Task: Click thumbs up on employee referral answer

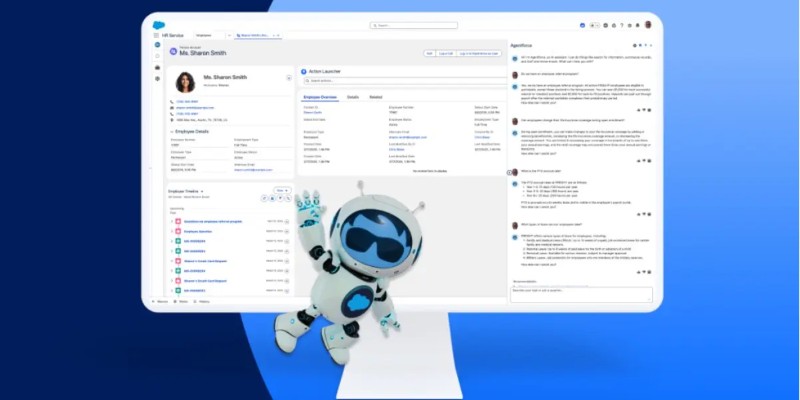Action: point(638,110)
